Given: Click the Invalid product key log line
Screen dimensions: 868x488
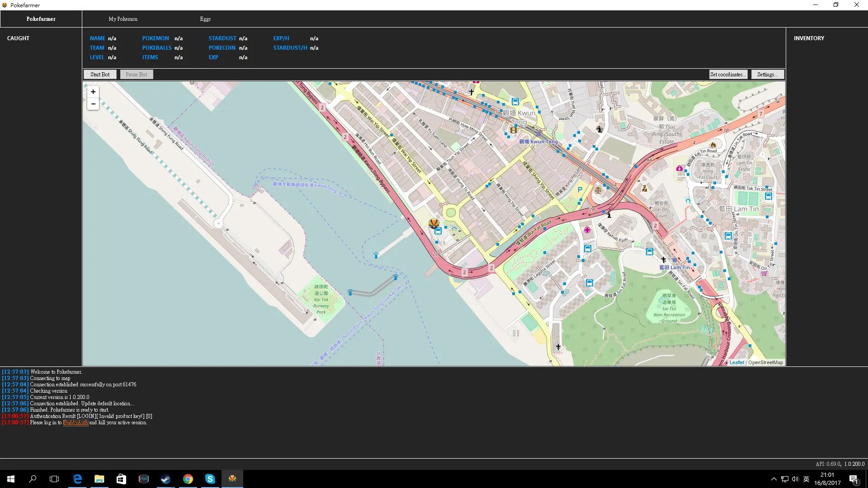Looking at the screenshot, I should 77,417.
